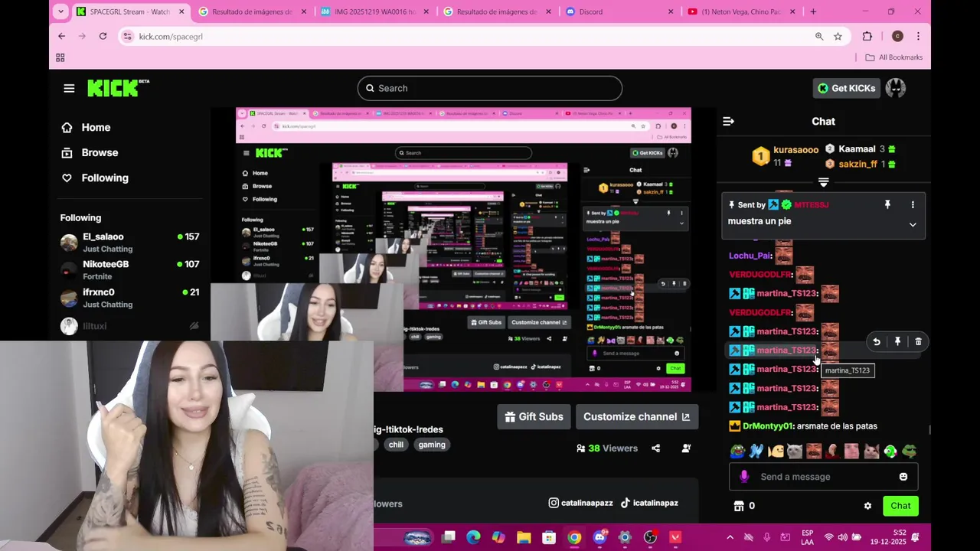The width and height of the screenshot is (980, 551).
Task: Open File Explorer from the taskbar
Action: coord(524,537)
